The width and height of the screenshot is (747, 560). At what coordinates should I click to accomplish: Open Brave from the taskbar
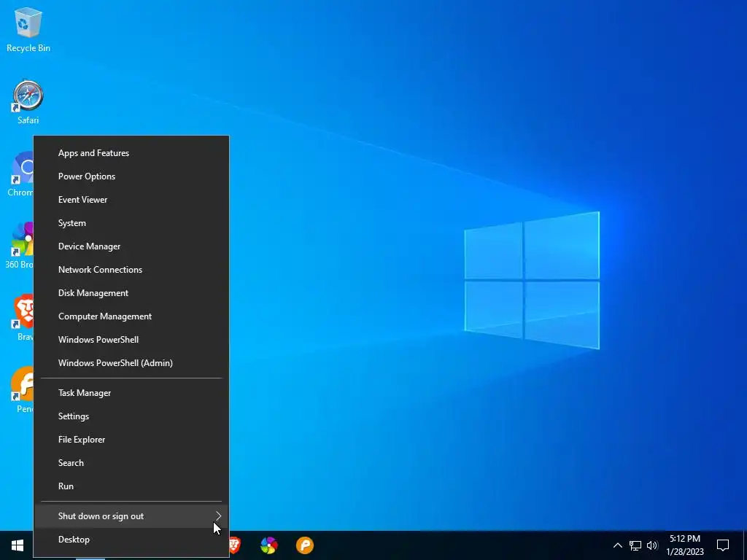(x=234, y=545)
